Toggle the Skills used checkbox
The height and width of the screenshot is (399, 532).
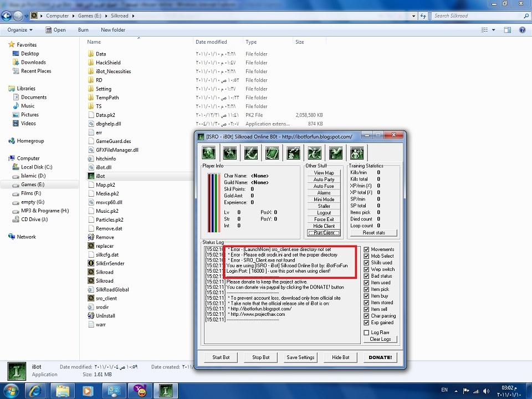point(366,263)
